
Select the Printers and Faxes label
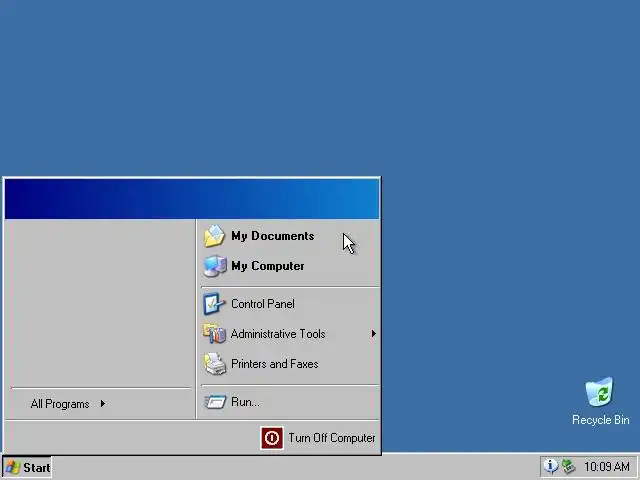[275, 364]
